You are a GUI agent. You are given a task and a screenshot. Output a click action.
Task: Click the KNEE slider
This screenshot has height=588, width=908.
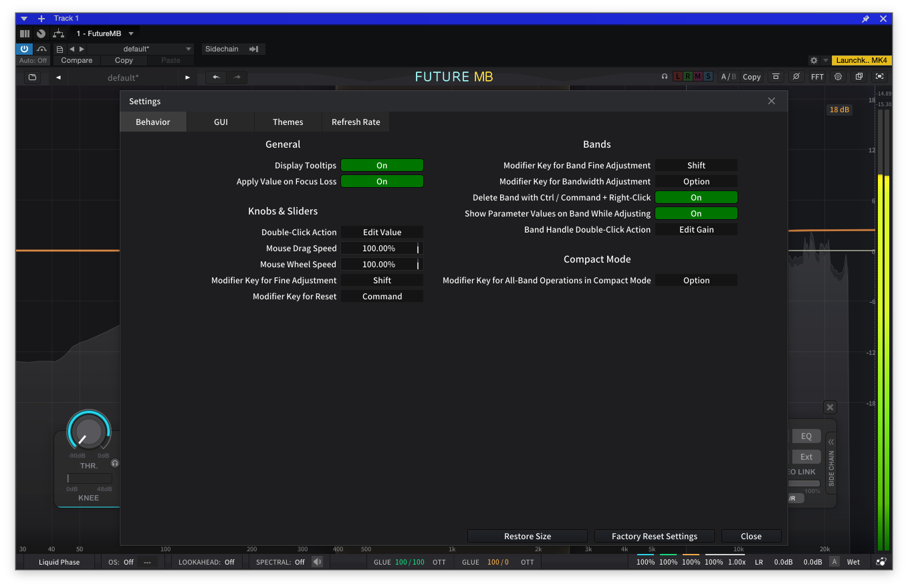point(89,478)
